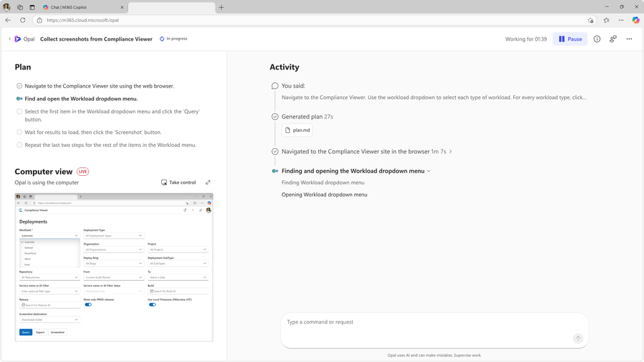Toggle Show only PROD releases in preview
The height and width of the screenshot is (362, 644).
88,305
